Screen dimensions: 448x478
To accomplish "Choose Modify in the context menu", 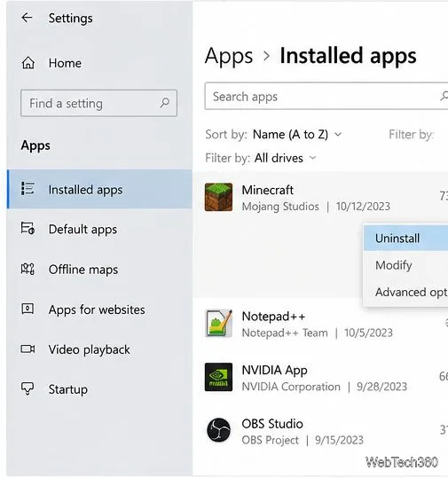I will (x=406, y=265).
